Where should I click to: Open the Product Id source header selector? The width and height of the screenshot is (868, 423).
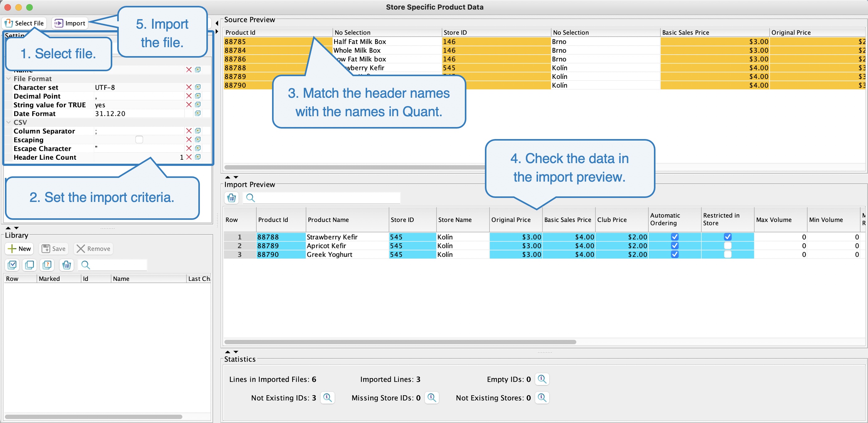click(278, 32)
